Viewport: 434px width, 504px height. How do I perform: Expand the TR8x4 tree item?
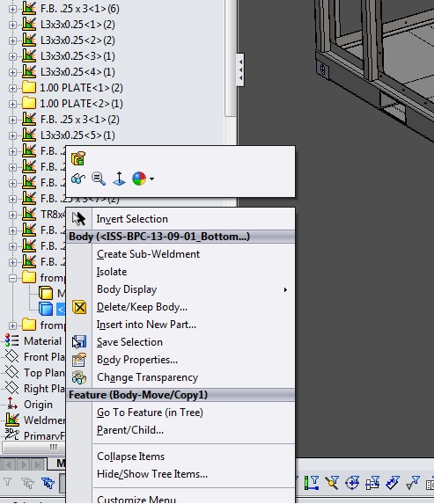tap(12, 215)
